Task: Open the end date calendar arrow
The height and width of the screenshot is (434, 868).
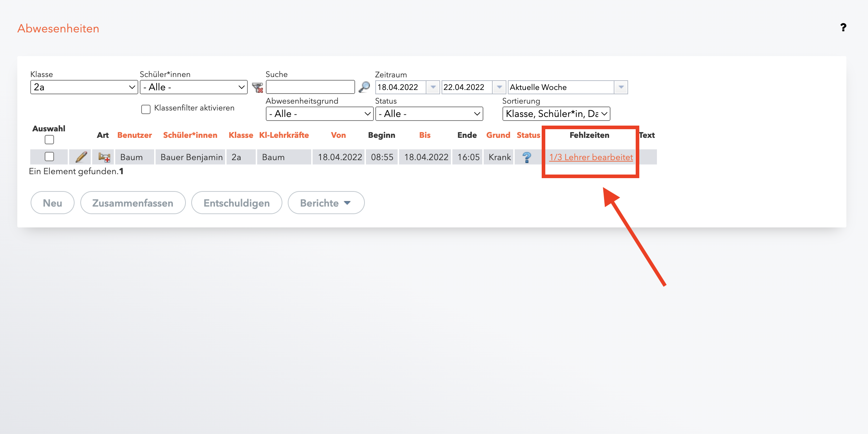Action: coord(499,87)
